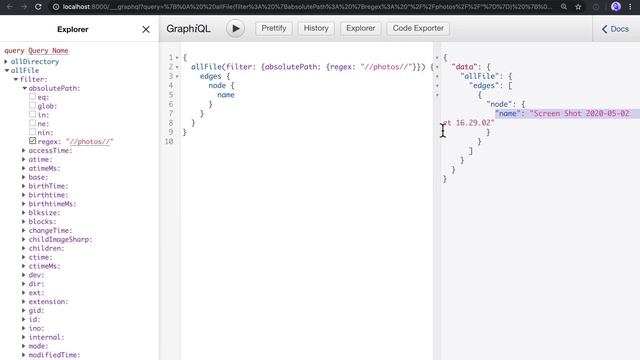
Task: Expand the blocks: field
Action: (24, 222)
